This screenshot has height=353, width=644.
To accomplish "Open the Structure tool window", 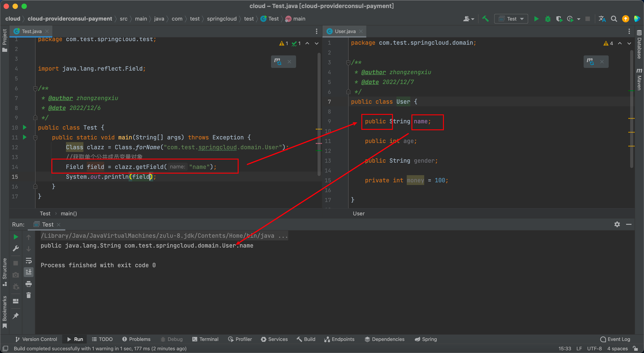I will coord(4,272).
